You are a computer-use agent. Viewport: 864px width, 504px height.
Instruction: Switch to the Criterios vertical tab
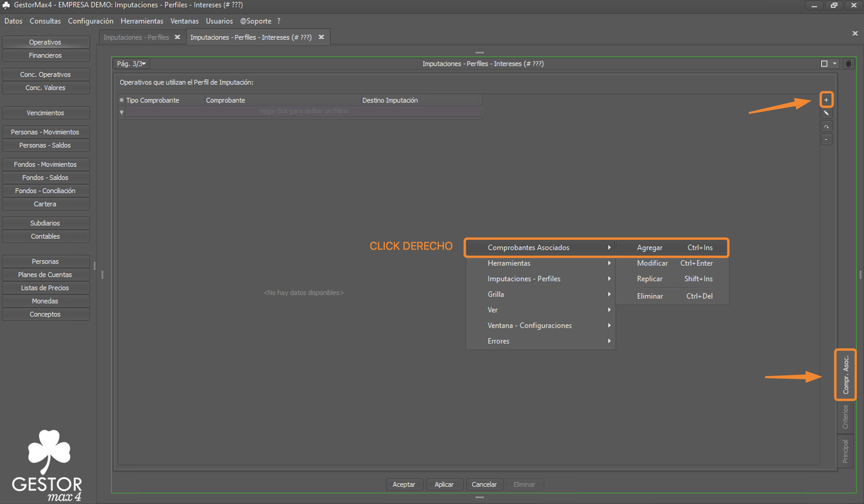(845, 417)
